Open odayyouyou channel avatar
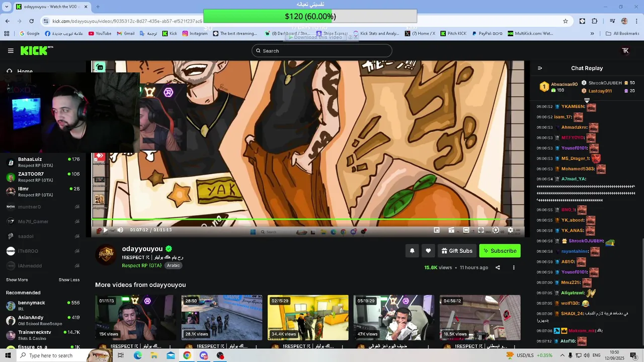 (x=106, y=254)
